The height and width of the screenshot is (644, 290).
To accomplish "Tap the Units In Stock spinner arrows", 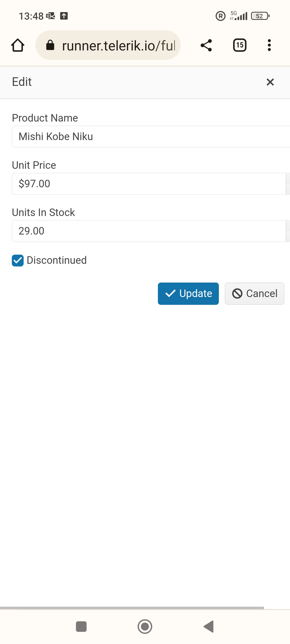I will click(x=288, y=231).
